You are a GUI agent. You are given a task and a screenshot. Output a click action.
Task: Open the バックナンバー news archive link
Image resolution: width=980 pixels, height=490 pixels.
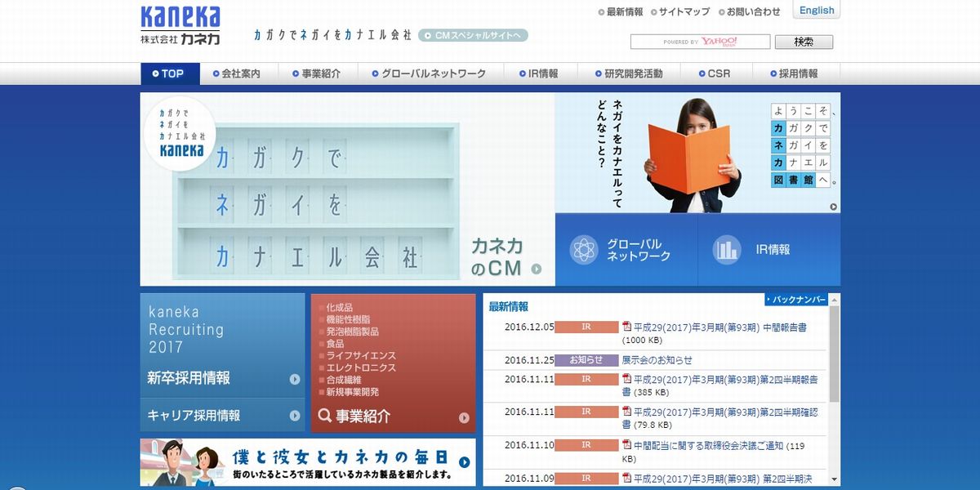point(796,300)
